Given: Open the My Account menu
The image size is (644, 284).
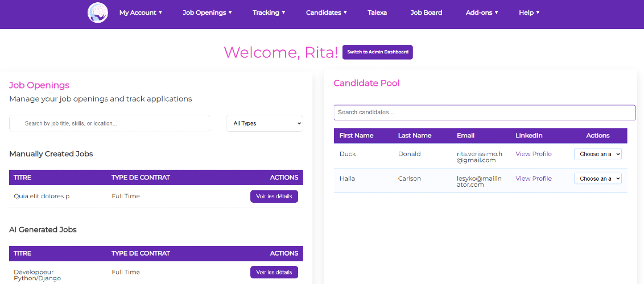Looking at the screenshot, I should 141,12.
